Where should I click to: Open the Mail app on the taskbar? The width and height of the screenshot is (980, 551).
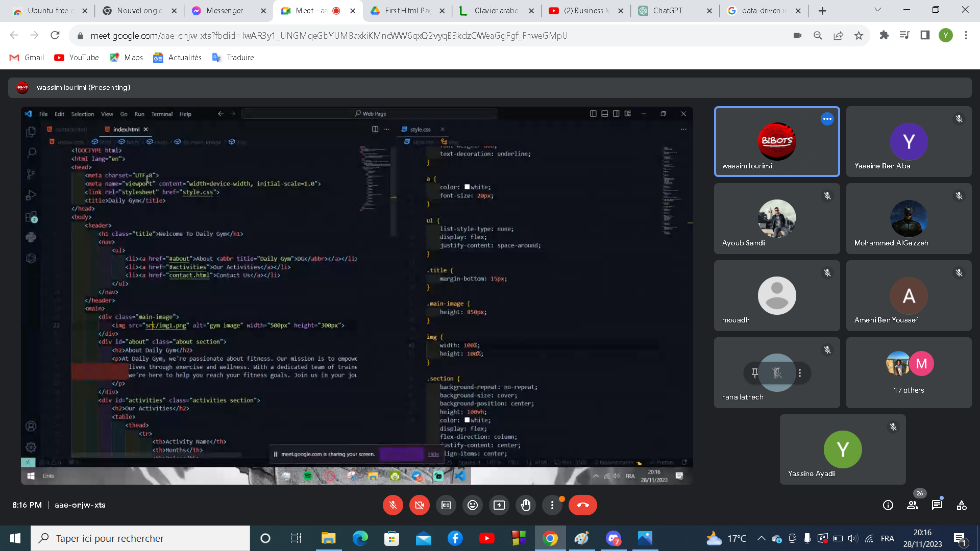pyautogui.click(x=423, y=538)
